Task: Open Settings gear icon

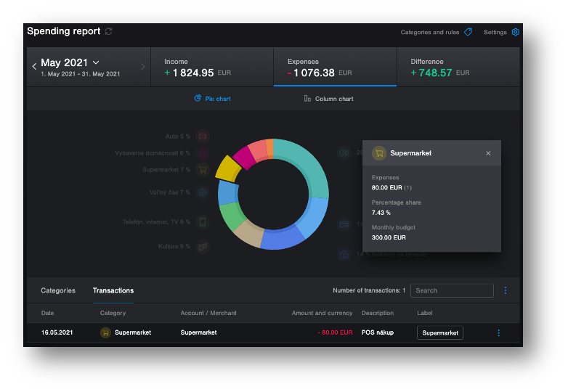Action: (x=516, y=32)
